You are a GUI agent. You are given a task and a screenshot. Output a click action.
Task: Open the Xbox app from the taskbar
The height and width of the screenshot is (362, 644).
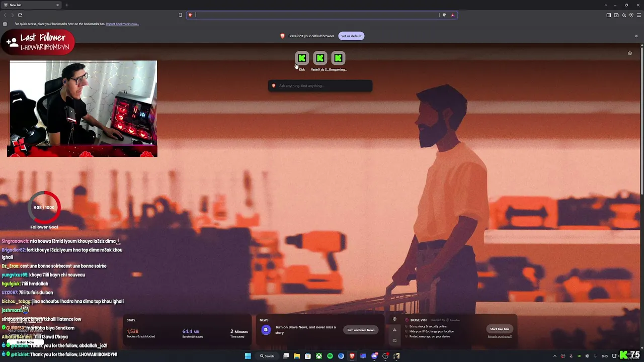(x=319, y=356)
